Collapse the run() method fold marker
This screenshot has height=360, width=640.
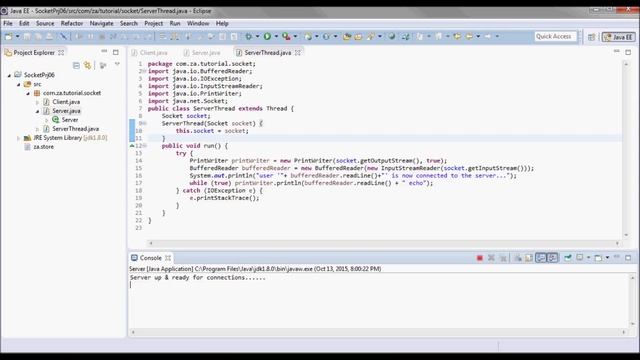(145, 146)
